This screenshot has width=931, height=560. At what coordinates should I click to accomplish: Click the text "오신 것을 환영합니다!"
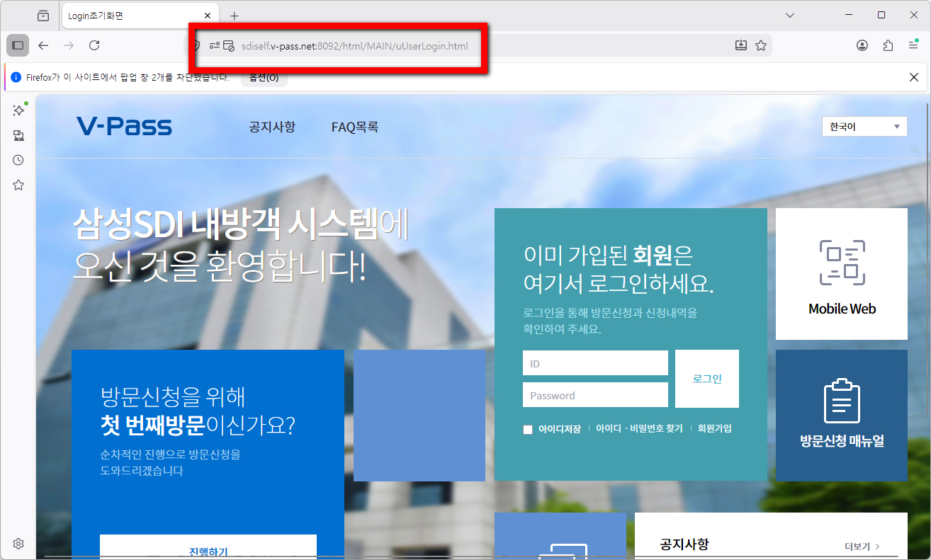[220, 266]
